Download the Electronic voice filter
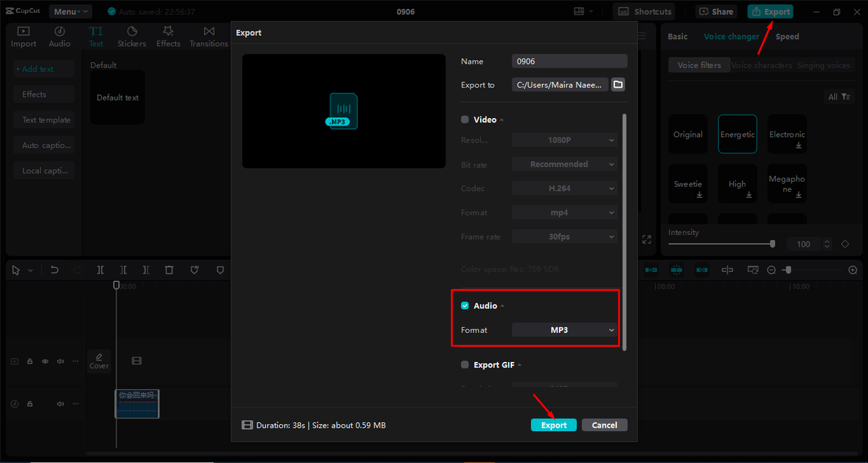This screenshot has width=868, height=463. 798,145
